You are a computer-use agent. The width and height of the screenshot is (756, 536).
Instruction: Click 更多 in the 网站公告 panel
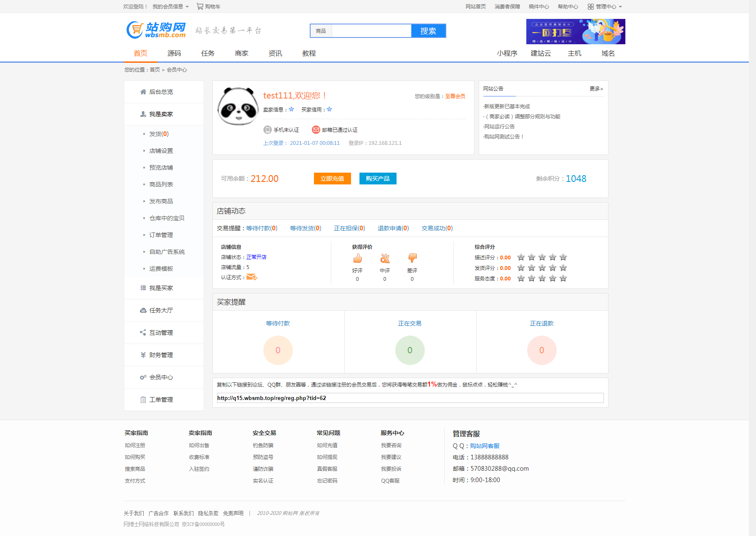click(x=596, y=89)
